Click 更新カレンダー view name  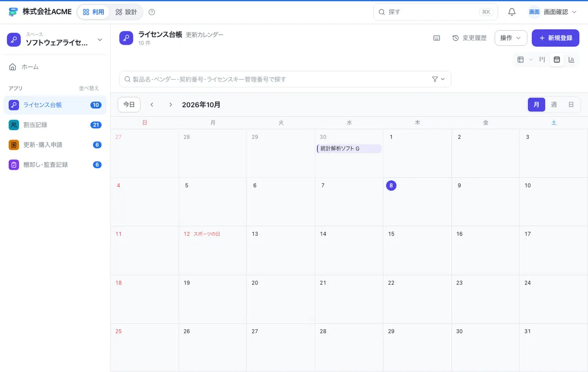[204, 34]
